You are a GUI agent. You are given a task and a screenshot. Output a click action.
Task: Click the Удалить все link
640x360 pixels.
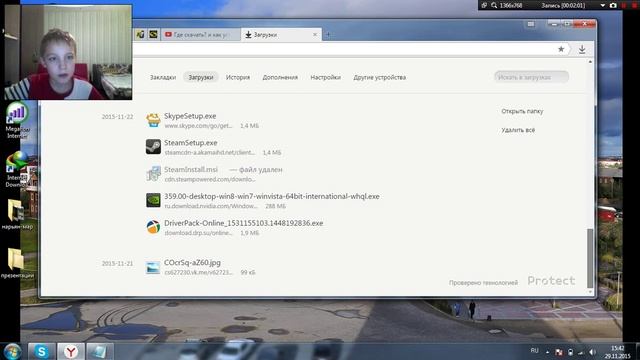pos(518,130)
